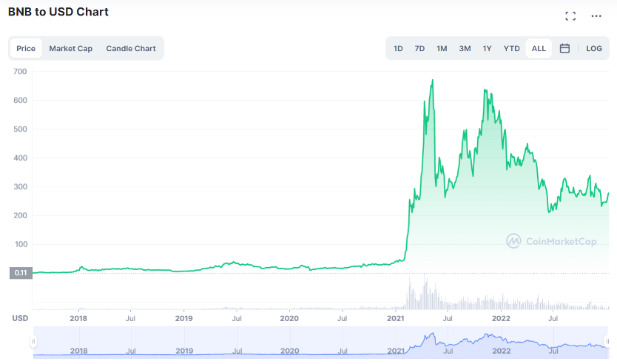The image size is (617, 364).
Task: Click the 2021 label on main x-axis
Action: (x=396, y=318)
